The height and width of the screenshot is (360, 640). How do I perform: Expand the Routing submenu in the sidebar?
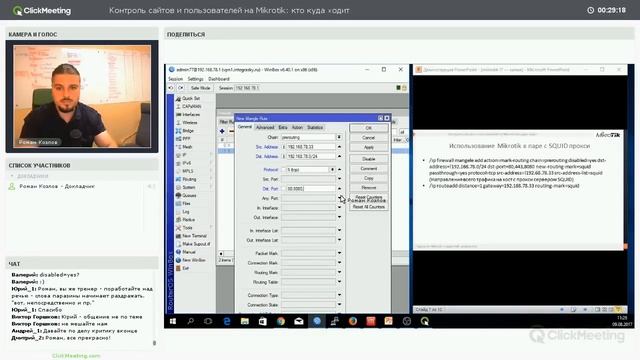coord(211,179)
